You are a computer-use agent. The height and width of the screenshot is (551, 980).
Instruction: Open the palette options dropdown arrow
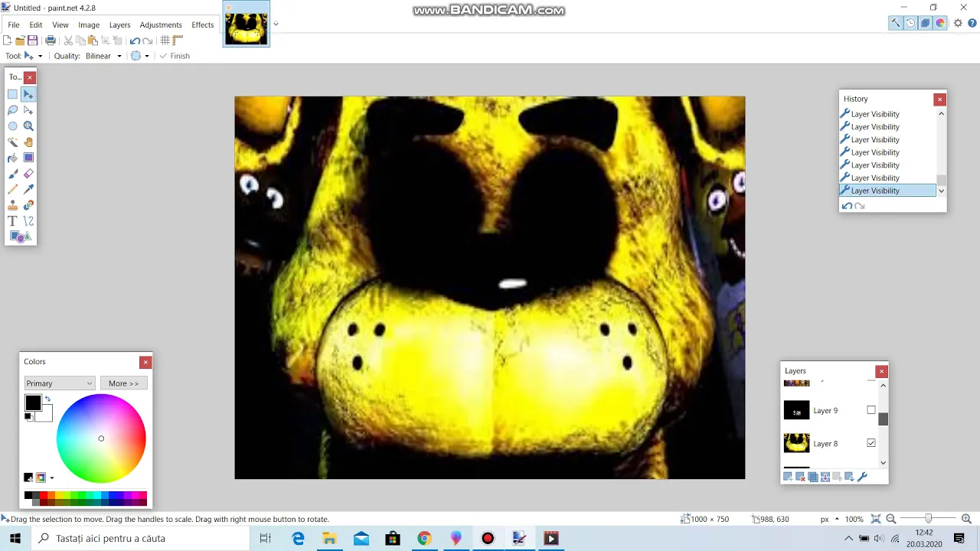click(52, 478)
